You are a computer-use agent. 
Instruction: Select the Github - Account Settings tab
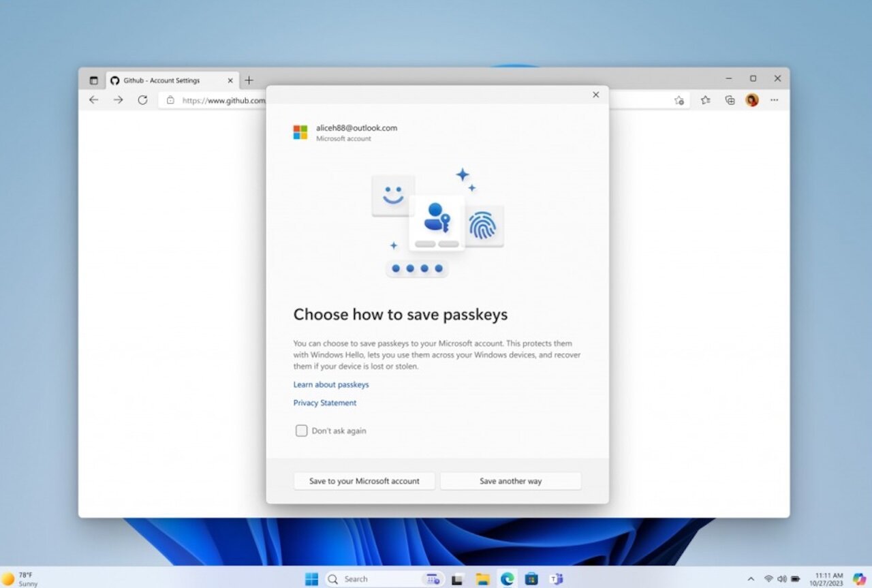coord(172,80)
